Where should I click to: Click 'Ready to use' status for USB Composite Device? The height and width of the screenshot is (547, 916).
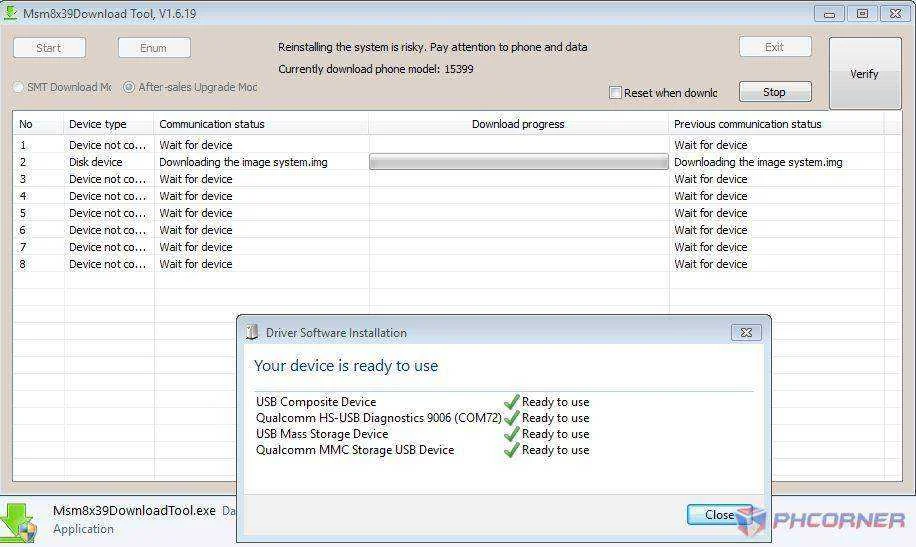coord(556,401)
